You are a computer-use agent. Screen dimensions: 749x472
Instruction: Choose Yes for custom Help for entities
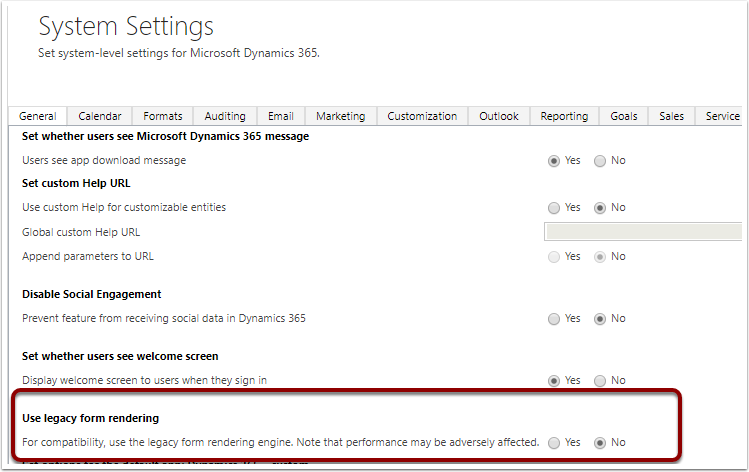pyautogui.click(x=554, y=208)
